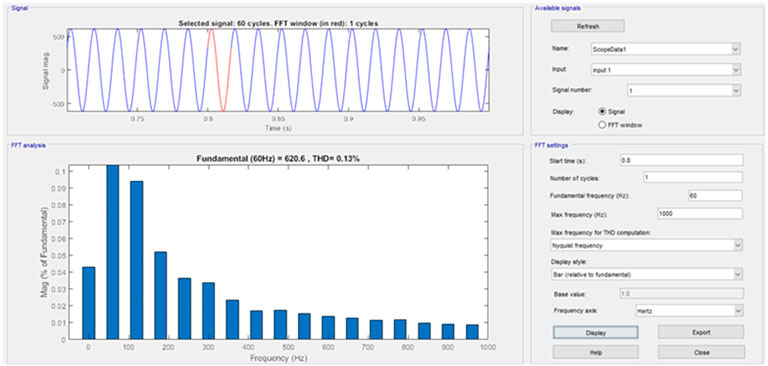Viewport: 768px width, 366px height.
Task: Click the Refresh button
Action: 587,26
